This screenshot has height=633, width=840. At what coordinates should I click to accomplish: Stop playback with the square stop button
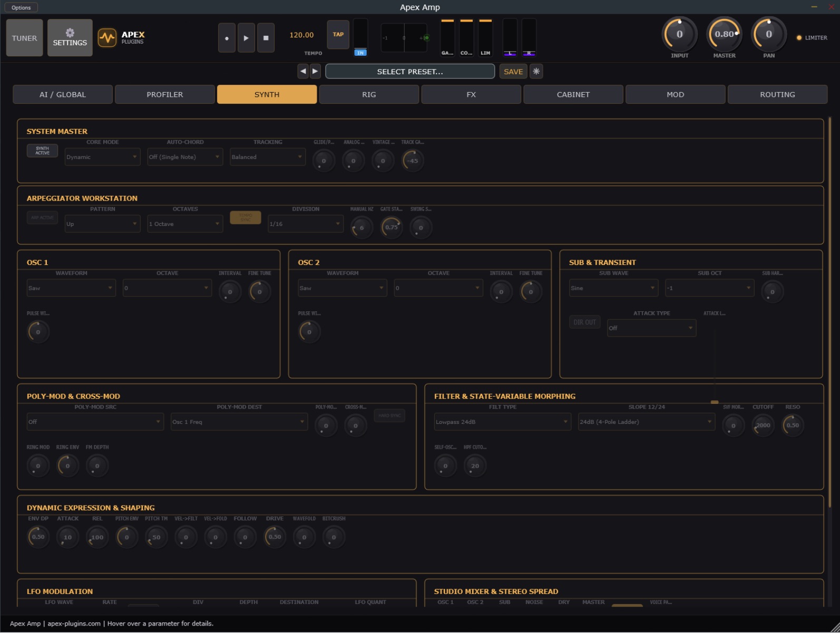click(x=266, y=38)
